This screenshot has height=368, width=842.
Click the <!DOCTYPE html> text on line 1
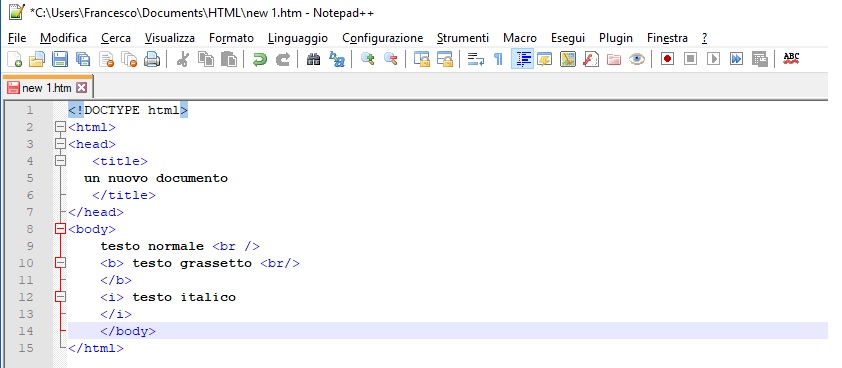tap(128, 111)
